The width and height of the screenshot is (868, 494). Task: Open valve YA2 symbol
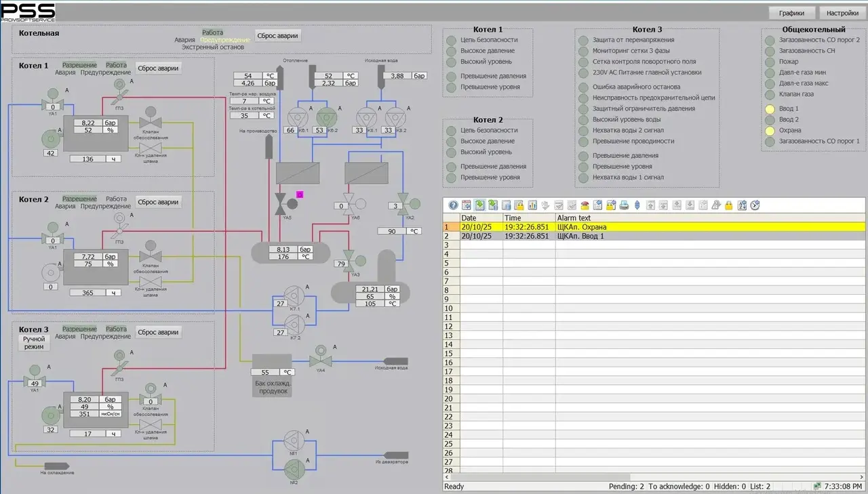[x=408, y=203]
